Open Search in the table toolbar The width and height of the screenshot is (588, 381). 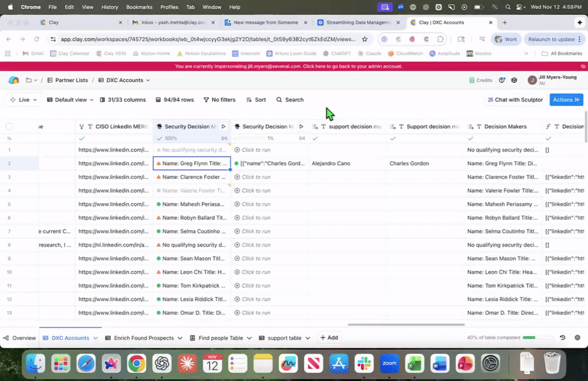click(x=290, y=100)
